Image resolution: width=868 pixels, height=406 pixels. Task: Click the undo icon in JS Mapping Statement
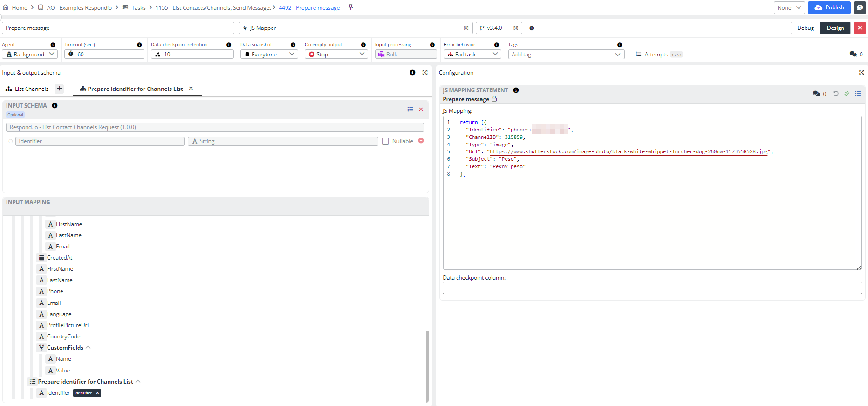click(836, 94)
